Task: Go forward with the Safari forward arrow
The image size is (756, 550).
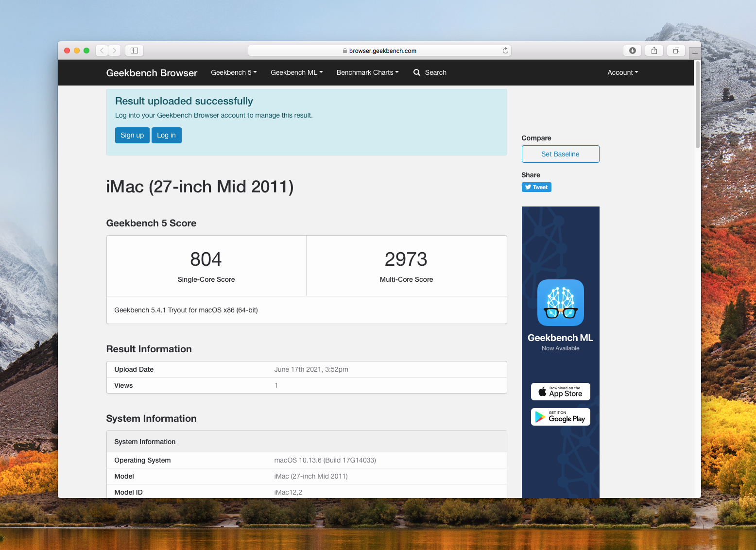Action: pos(115,51)
